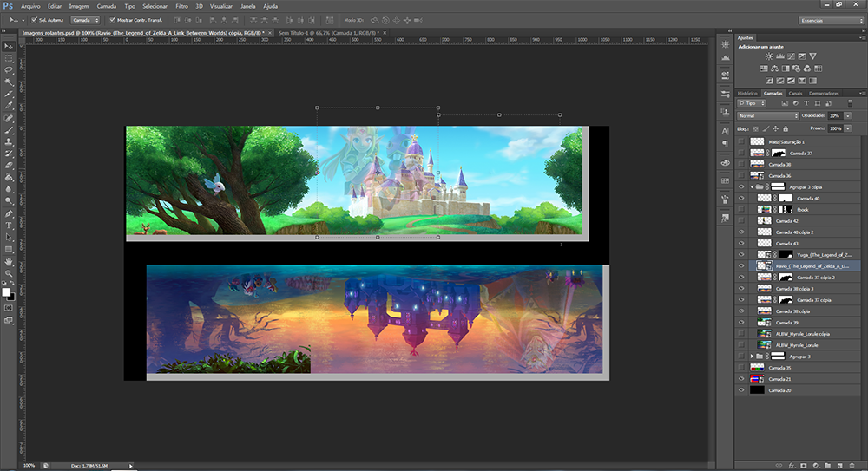The image size is (868, 471).
Task: Add a layer style with fx button
Action: 792,466
